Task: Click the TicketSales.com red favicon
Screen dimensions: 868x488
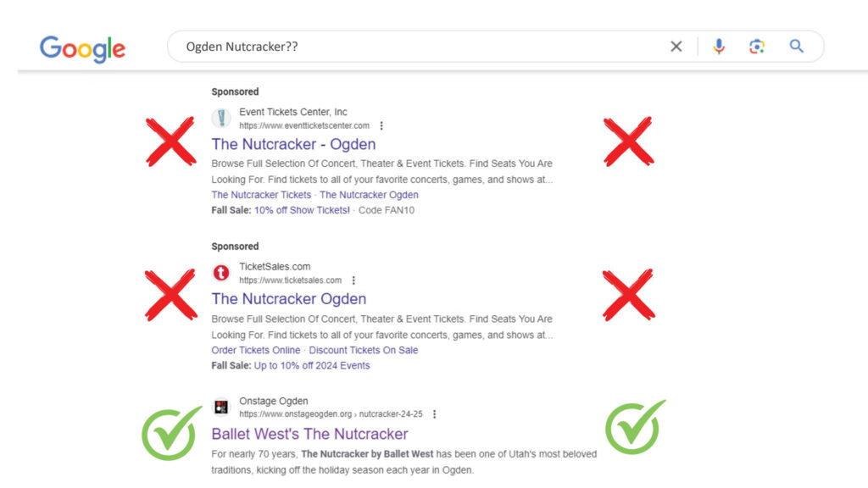Action: (221, 273)
